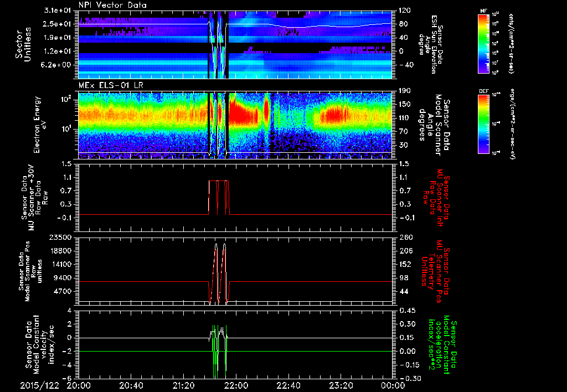Click the 21:20 time tick label
567x392 pixels.
tap(184, 386)
